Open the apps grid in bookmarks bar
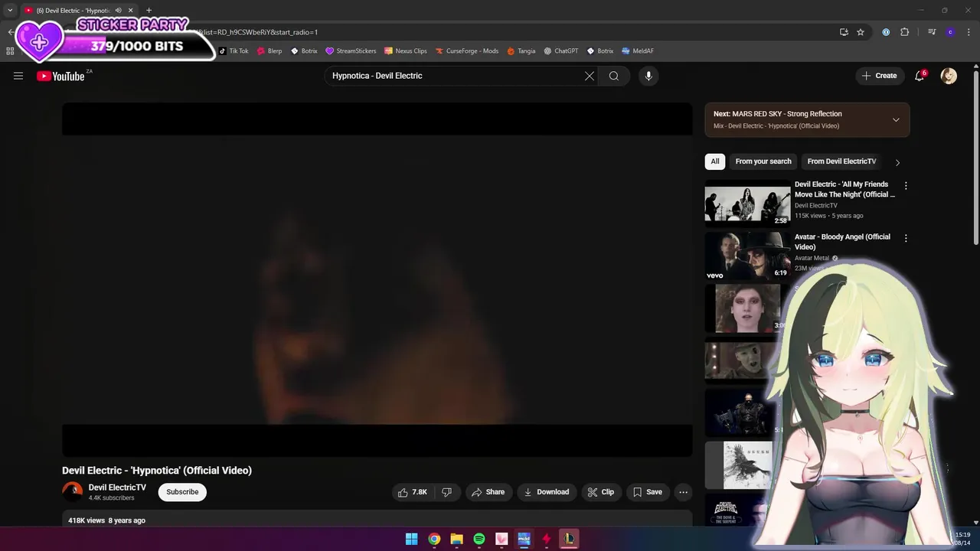Viewport: 980px width, 551px height. pos(10,51)
